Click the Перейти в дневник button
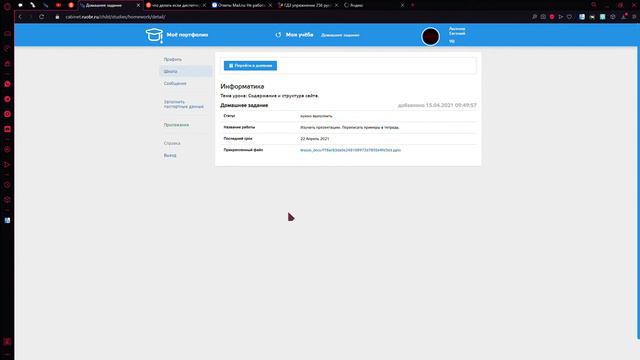Viewport: 640px width, 360px height. coord(250,66)
